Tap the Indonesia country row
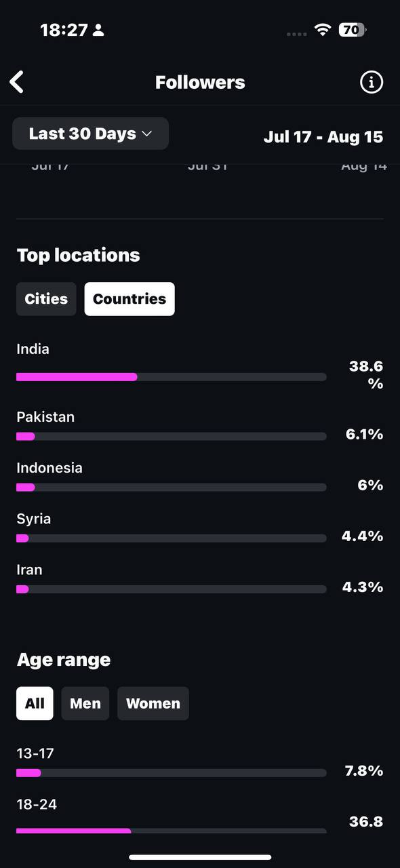Viewport: 400px width, 868px height. coord(199,477)
